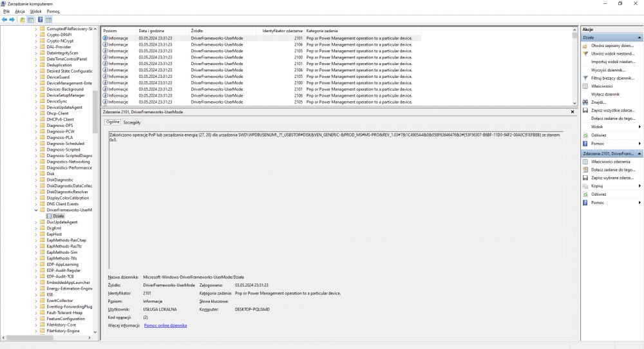Expand the DeviceGuard folder node
The height and width of the screenshot is (349, 644).
click(x=36, y=77)
